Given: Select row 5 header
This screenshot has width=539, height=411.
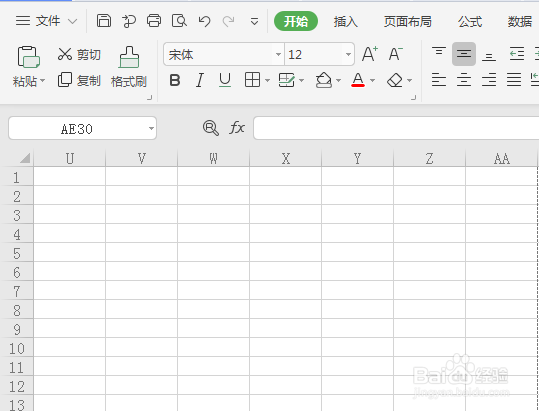Looking at the screenshot, I should tap(17, 253).
